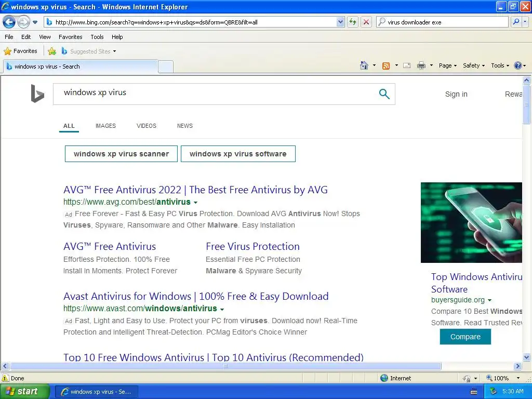Open 'Top Windows Antivirus Software' sidebar link
Image resolution: width=532 pixels, height=399 pixels.
[x=477, y=283]
